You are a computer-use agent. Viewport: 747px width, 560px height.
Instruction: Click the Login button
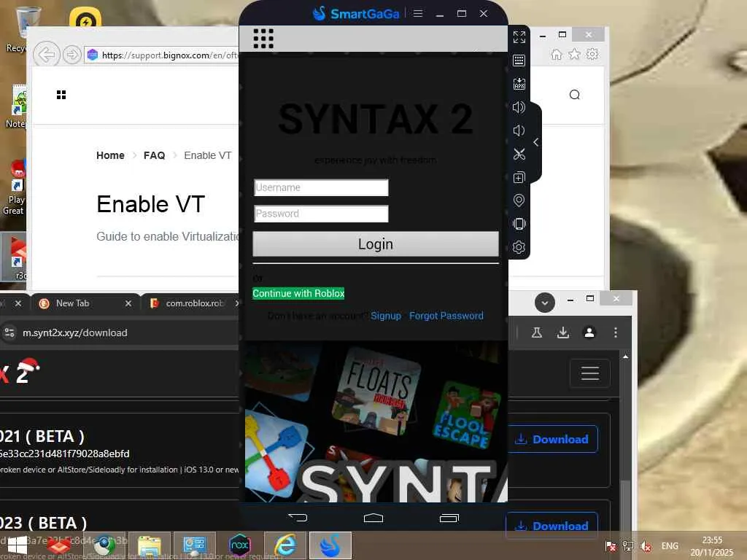pyautogui.click(x=376, y=244)
